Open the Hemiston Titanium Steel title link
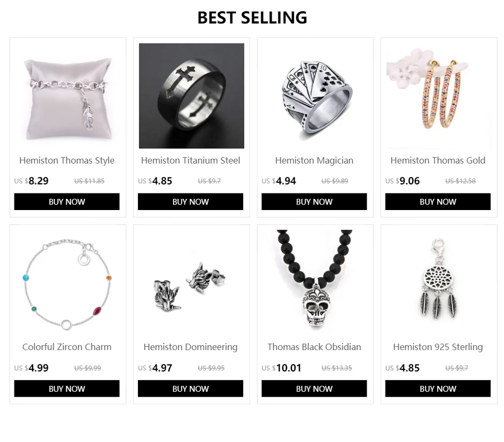The width and height of the screenshot is (504, 442). pos(191,160)
